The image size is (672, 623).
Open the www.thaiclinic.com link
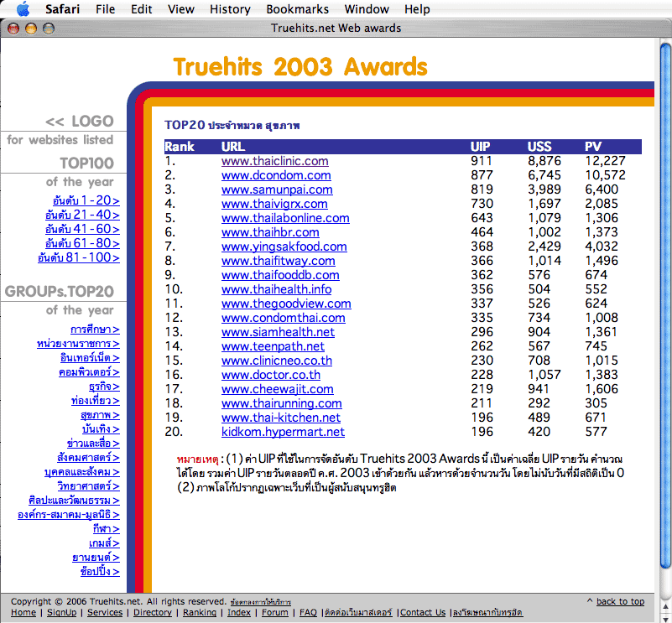pos(274,161)
